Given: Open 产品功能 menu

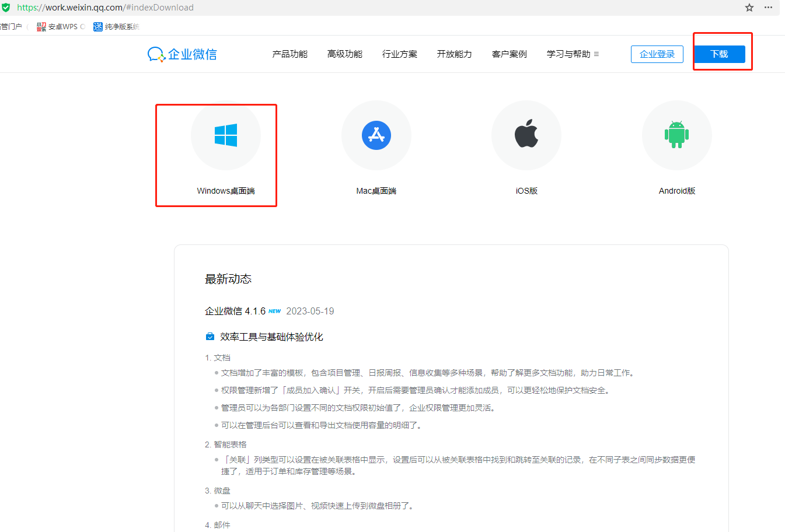Looking at the screenshot, I should [x=289, y=54].
